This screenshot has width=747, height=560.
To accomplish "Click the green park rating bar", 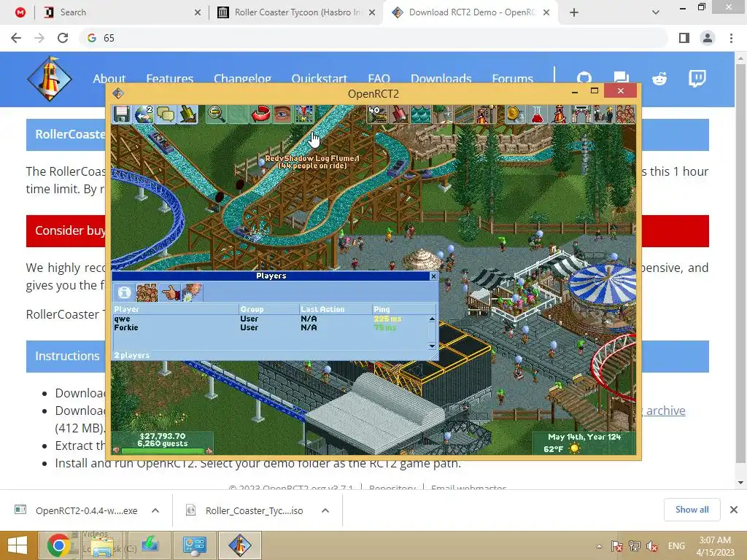I will coord(163,451).
